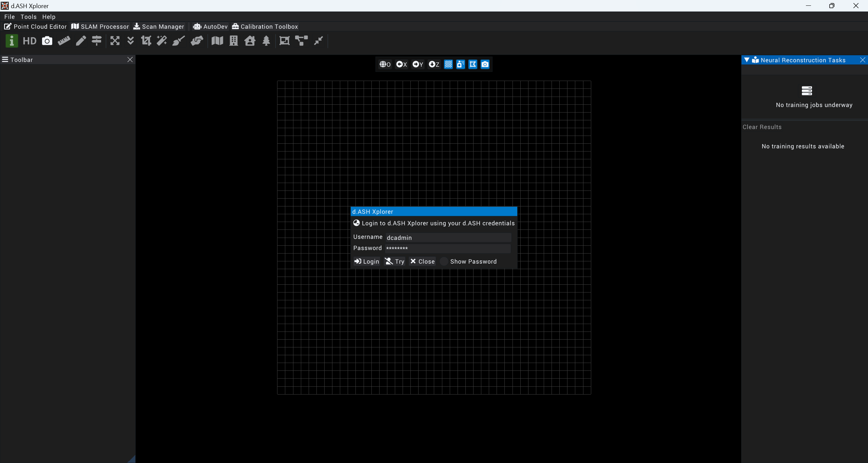Click the login credentials instruction text

(438, 223)
